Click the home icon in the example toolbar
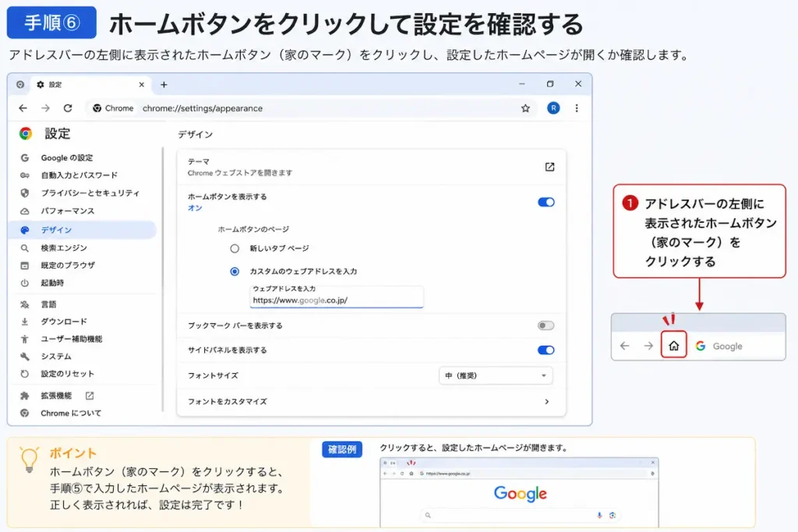This screenshot has width=798, height=532. pos(674,346)
